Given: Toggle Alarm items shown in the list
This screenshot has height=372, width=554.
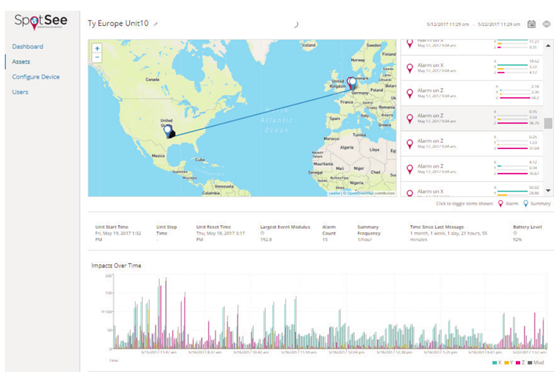Looking at the screenshot, I should click(x=508, y=203).
